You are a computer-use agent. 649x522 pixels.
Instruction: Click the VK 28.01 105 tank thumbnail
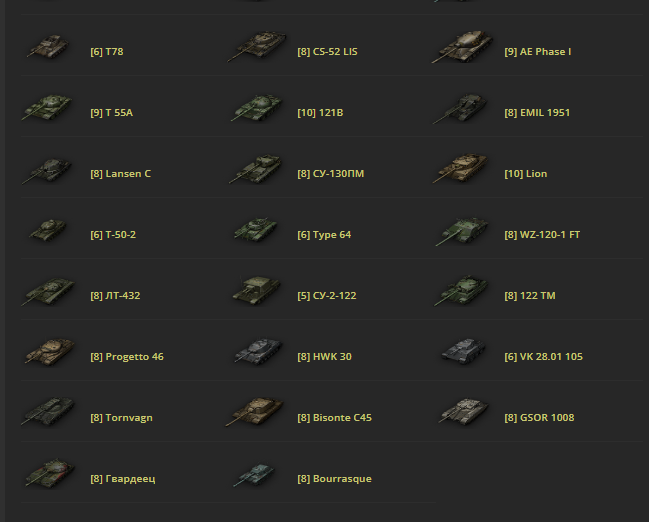(463, 351)
